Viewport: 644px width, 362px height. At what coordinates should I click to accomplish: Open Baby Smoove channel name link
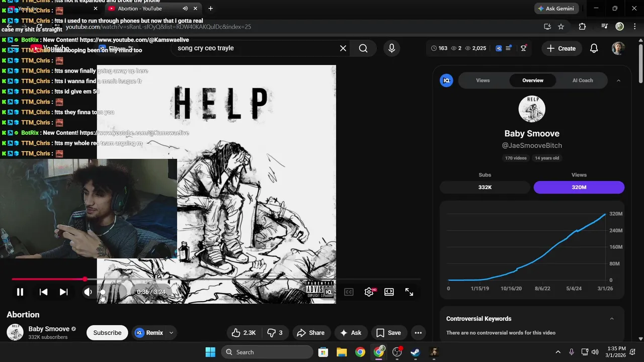pyautogui.click(x=49, y=329)
